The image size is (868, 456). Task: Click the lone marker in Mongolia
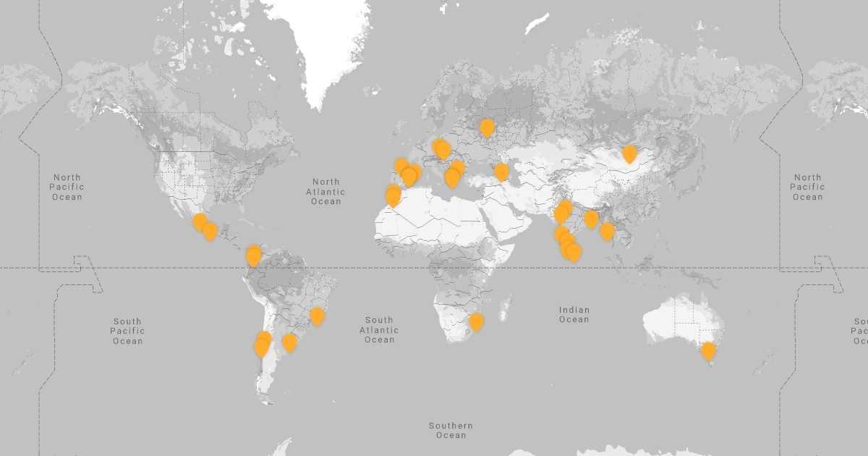[x=629, y=153]
